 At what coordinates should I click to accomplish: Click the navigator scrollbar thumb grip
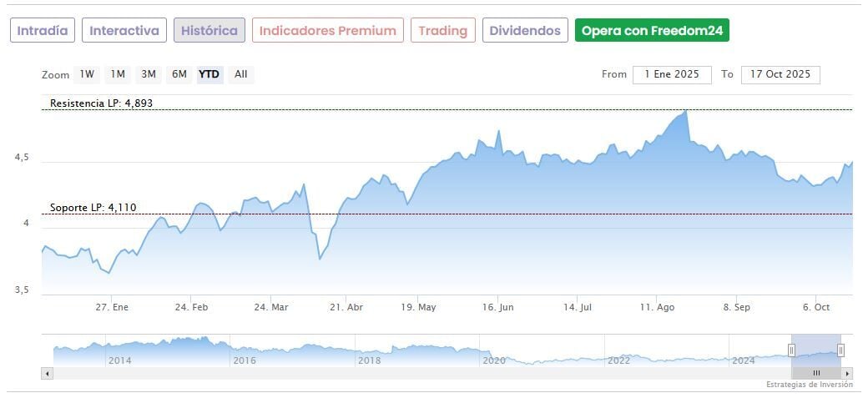pos(816,373)
